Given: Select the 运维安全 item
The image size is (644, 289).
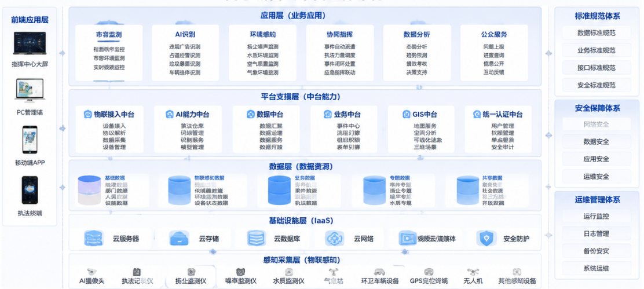Looking at the screenshot, I should coord(597,177).
